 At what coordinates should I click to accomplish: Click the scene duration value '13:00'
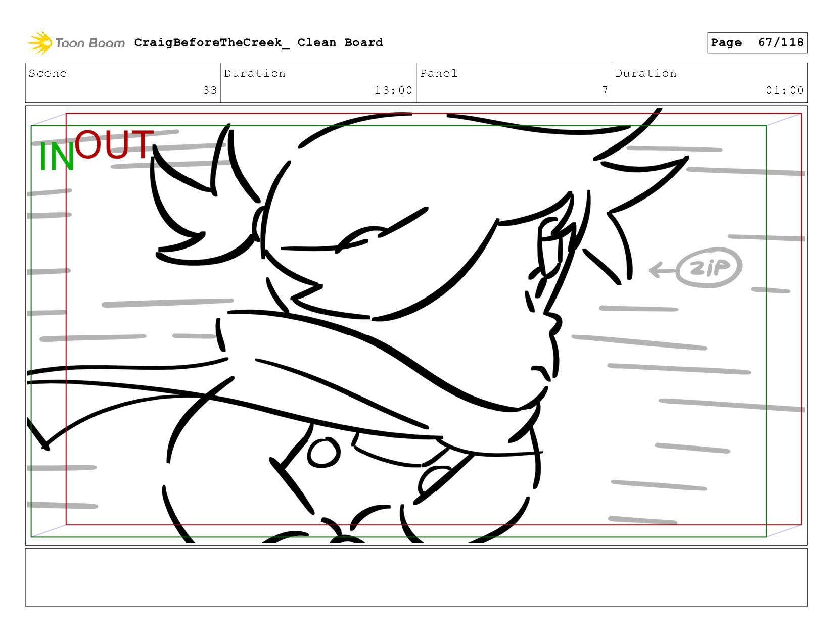393,90
